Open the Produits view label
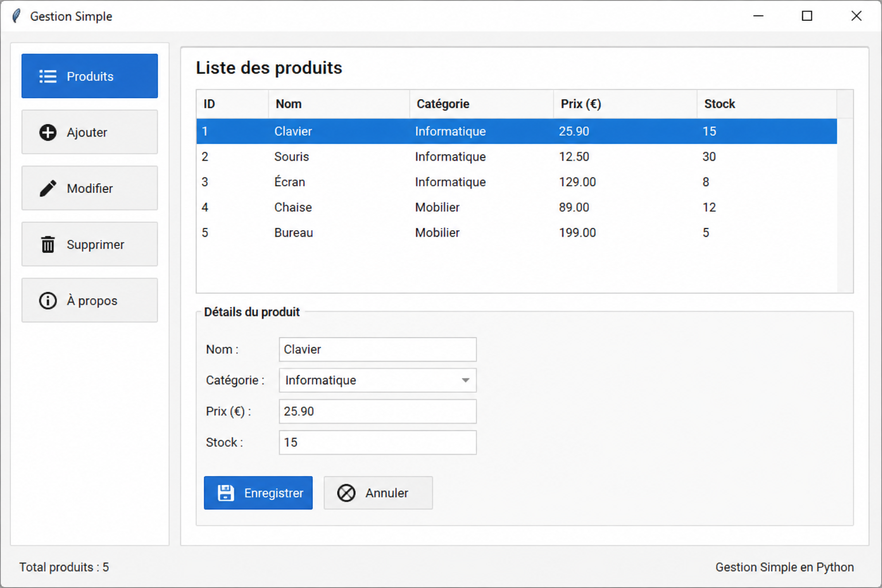The width and height of the screenshot is (882, 588). coord(90,76)
